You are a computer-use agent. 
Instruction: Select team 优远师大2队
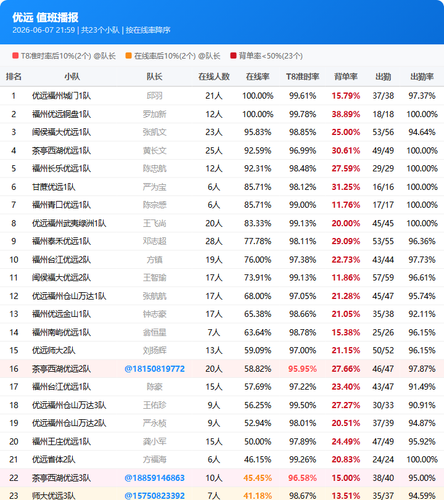pos(54,350)
